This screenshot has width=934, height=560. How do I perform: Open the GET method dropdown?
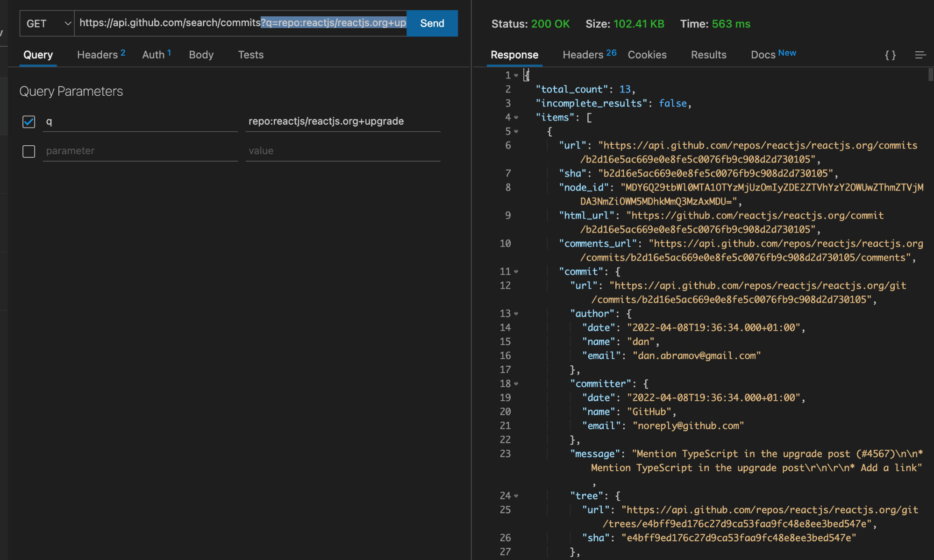(47, 23)
